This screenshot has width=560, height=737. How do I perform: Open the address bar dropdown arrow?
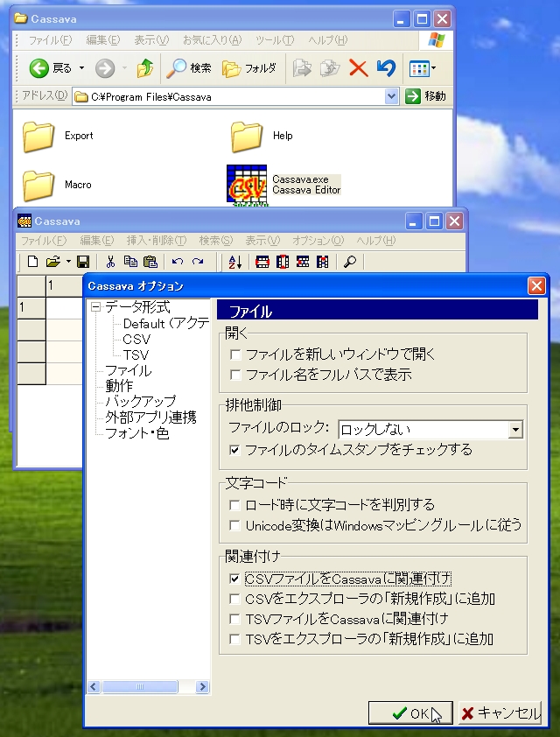pos(391,96)
